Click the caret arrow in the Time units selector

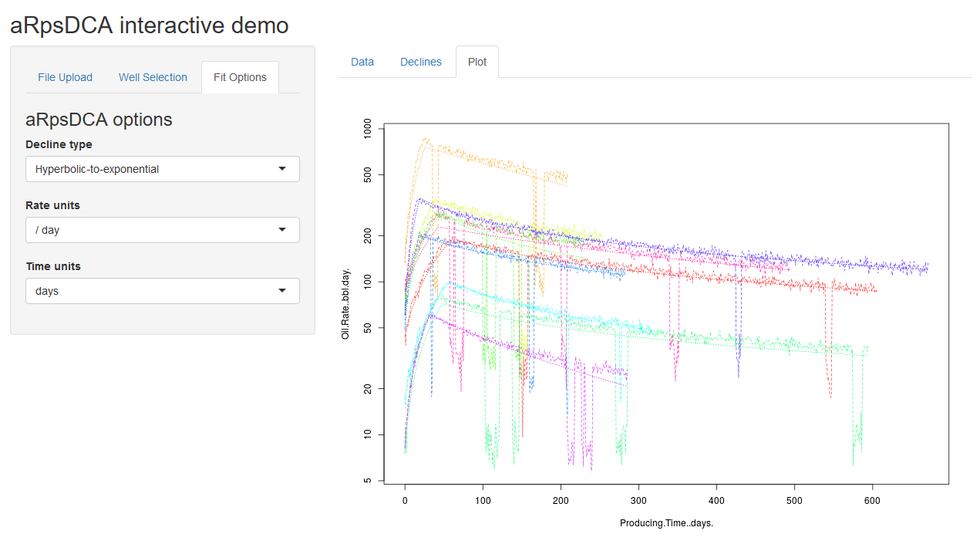282,290
